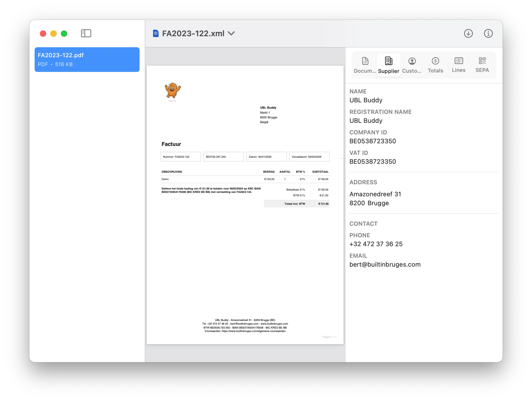Select the Supplier building icon
This screenshot has height=401, width=532.
tap(389, 61)
